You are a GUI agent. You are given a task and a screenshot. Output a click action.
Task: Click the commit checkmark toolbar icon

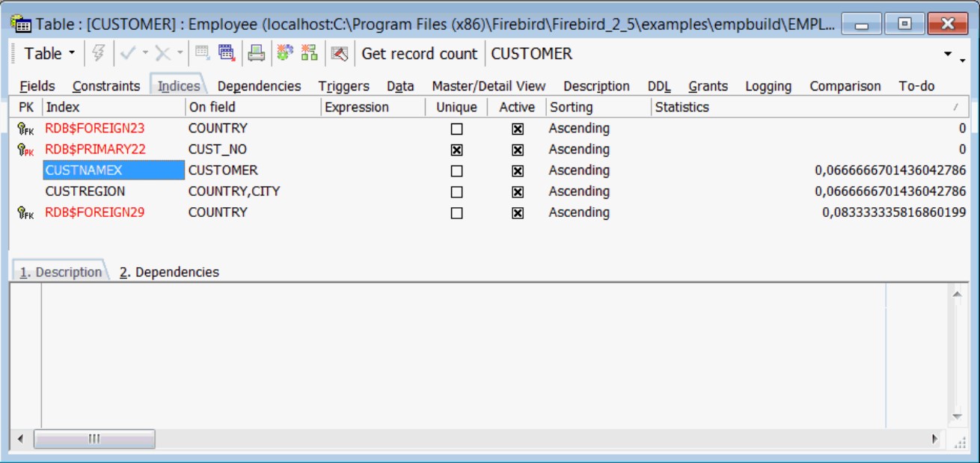pos(127,54)
